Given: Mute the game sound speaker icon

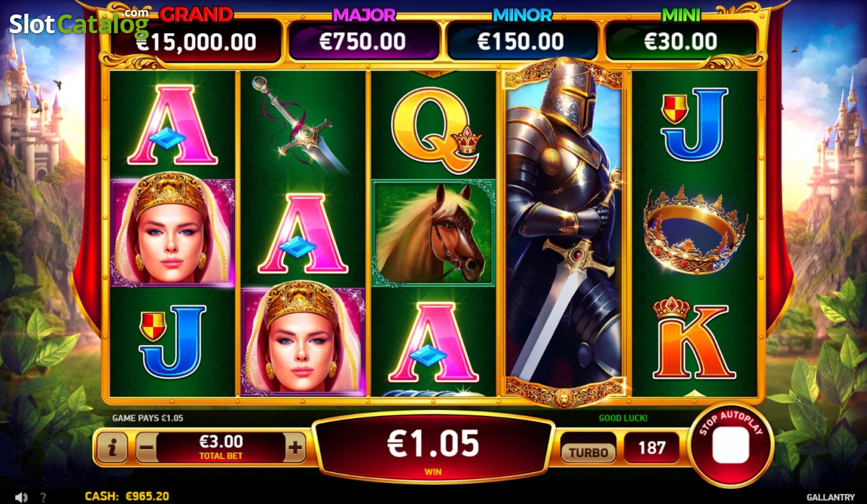Looking at the screenshot, I should (x=22, y=497).
